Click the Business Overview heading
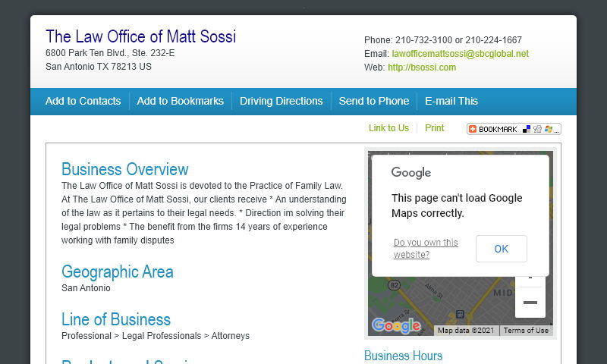 point(124,169)
